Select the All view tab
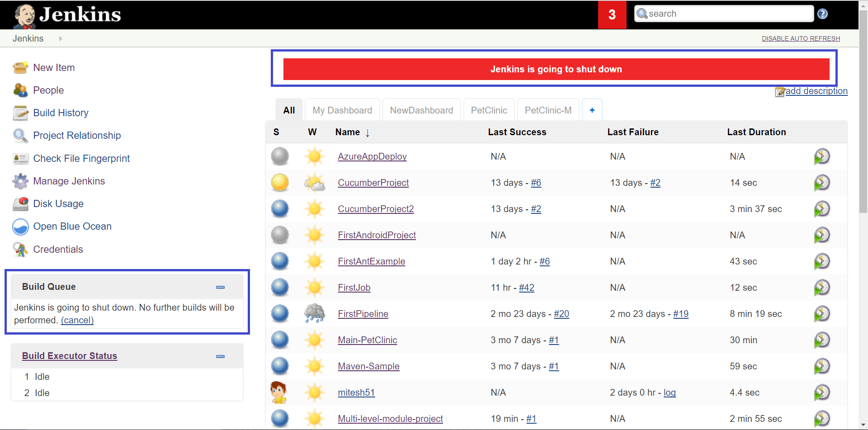Image resolution: width=868 pixels, height=430 pixels. (x=289, y=110)
